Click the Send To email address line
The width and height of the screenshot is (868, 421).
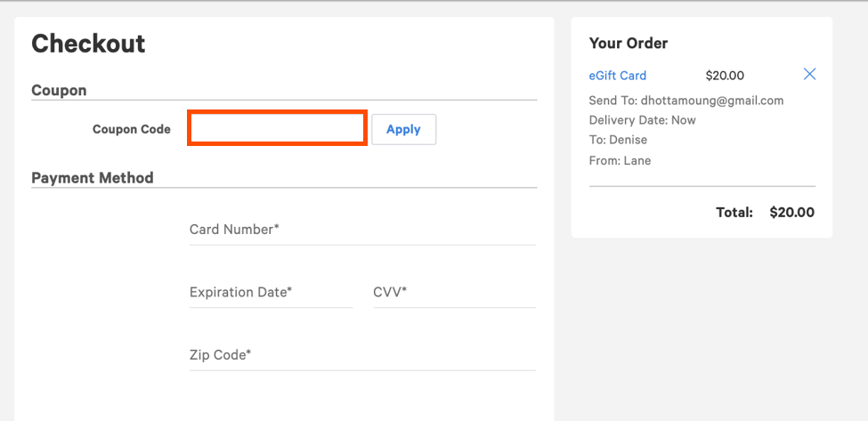(x=686, y=101)
